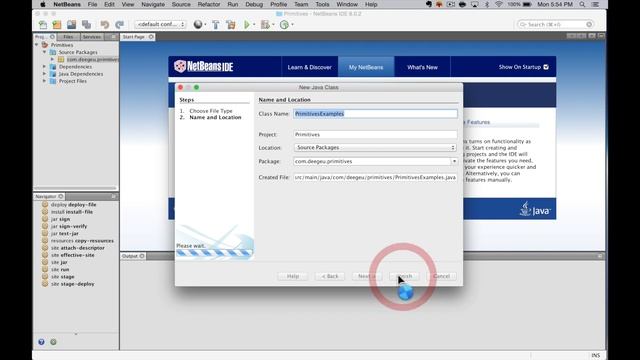Click the Projects panel horizontal scrollbar
The height and width of the screenshot is (360, 640).
click(76, 188)
